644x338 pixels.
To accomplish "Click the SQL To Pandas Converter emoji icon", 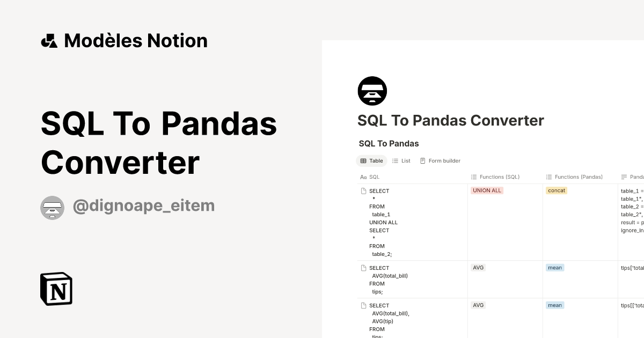I will tap(372, 91).
